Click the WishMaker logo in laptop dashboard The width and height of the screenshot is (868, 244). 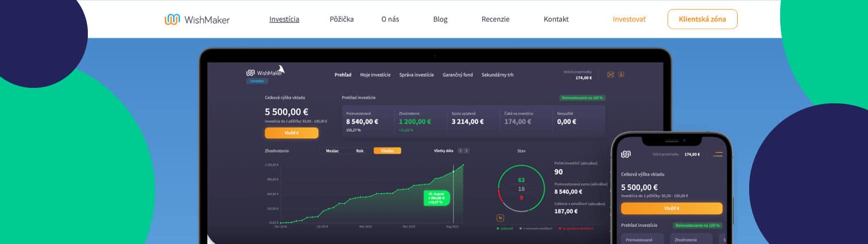pyautogui.click(x=265, y=72)
